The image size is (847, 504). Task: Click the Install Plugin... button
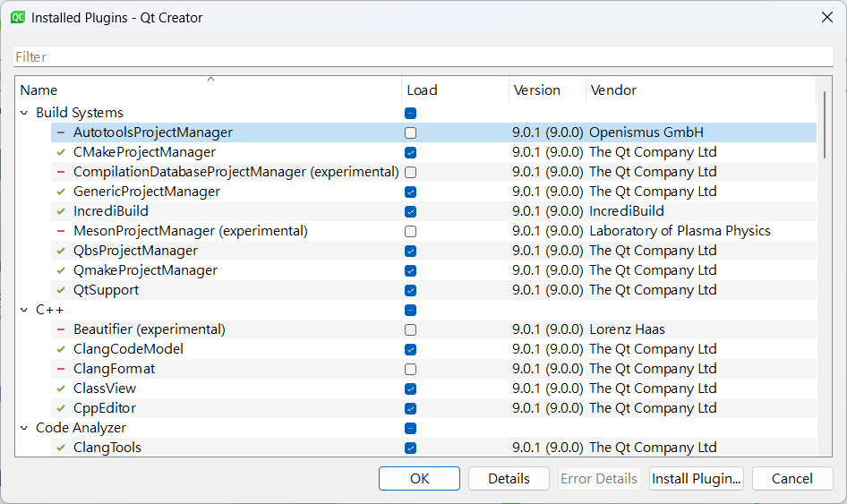(697, 479)
